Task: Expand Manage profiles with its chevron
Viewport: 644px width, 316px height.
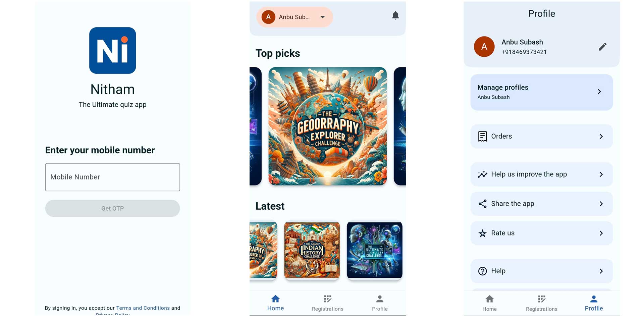Action: (x=599, y=92)
